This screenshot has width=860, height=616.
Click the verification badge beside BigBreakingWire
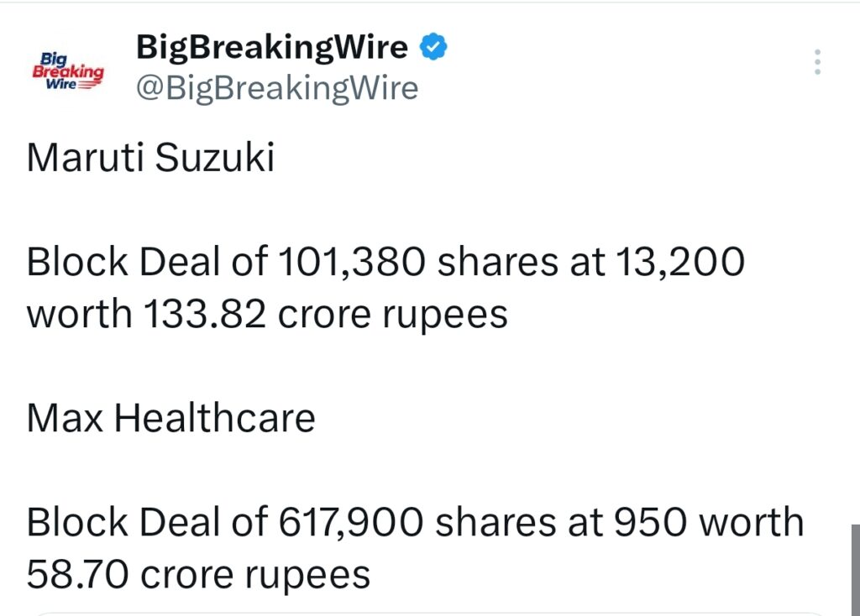click(x=433, y=46)
